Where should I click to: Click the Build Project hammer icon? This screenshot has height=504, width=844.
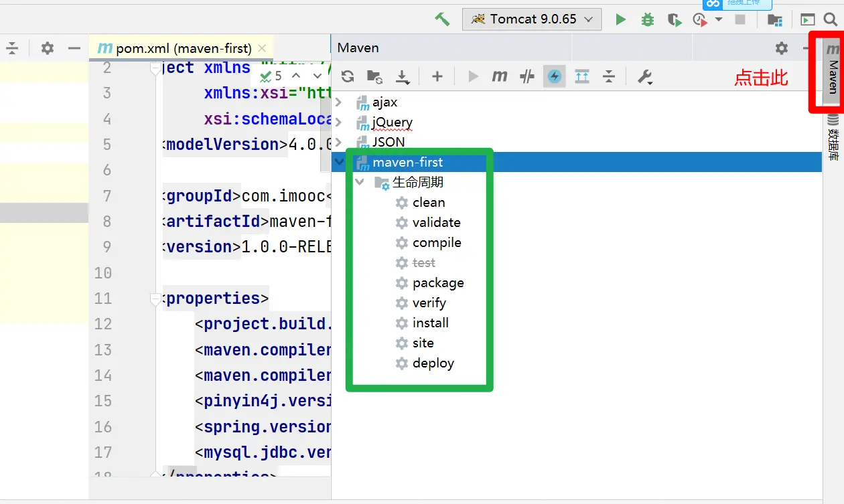(x=442, y=19)
